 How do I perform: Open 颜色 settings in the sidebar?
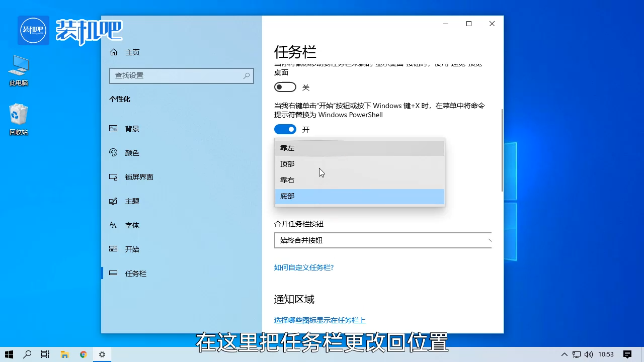click(x=132, y=152)
